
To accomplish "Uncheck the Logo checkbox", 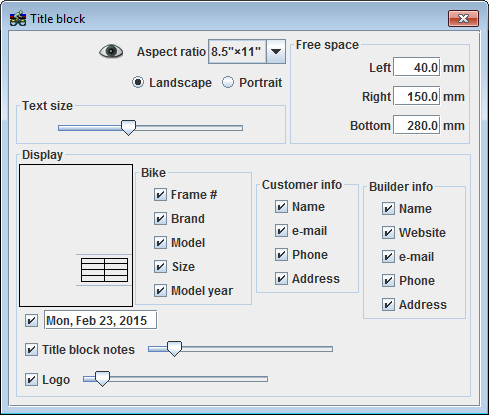I will pos(31,379).
